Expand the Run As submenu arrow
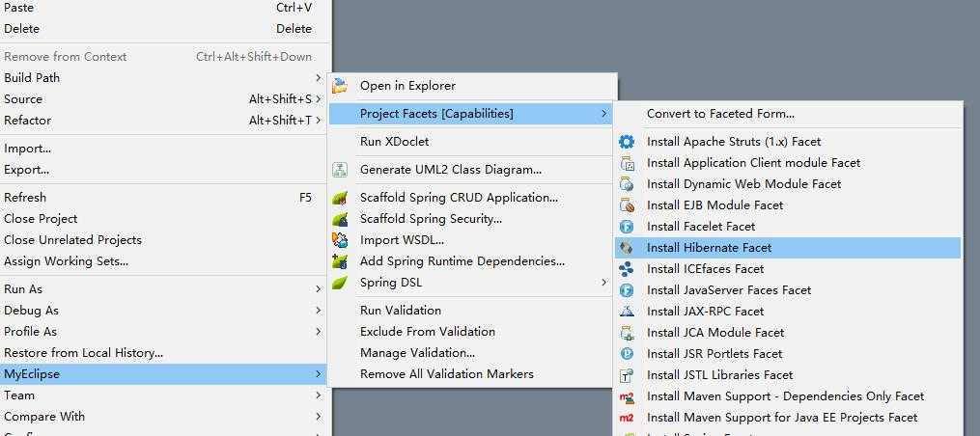The image size is (980, 436). click(318, 288)
